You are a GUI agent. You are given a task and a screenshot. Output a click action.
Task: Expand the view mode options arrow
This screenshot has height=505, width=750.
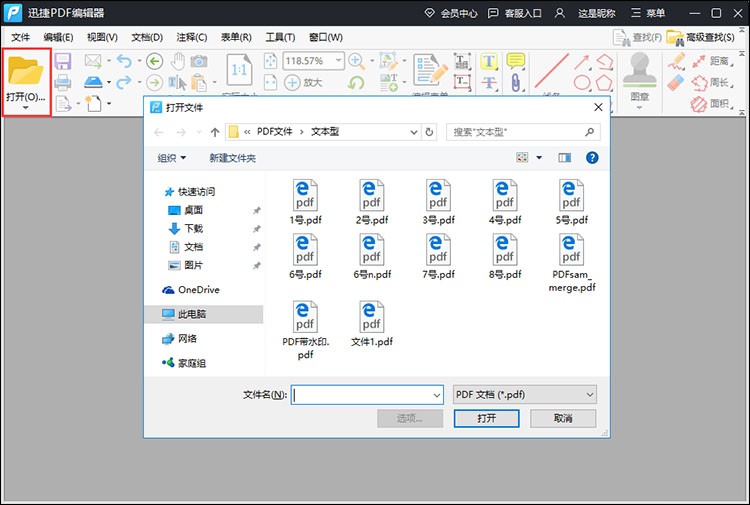539,157
